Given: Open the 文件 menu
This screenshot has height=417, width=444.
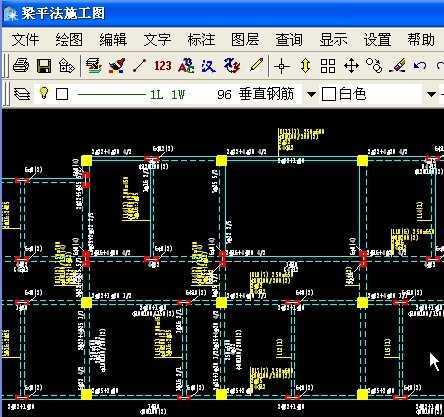Looking at the screenshot, I should [25, 40].
